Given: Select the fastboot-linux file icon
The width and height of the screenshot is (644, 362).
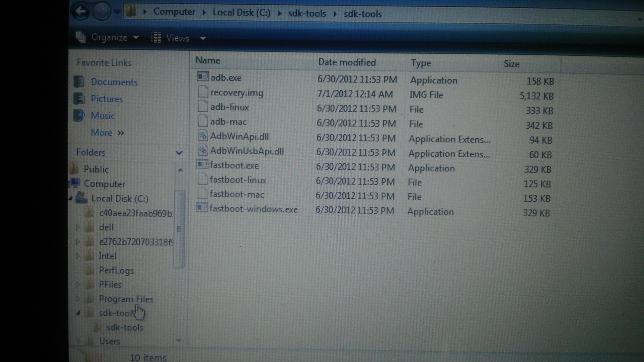Looking at the screenshot, I should click(202, 179).
